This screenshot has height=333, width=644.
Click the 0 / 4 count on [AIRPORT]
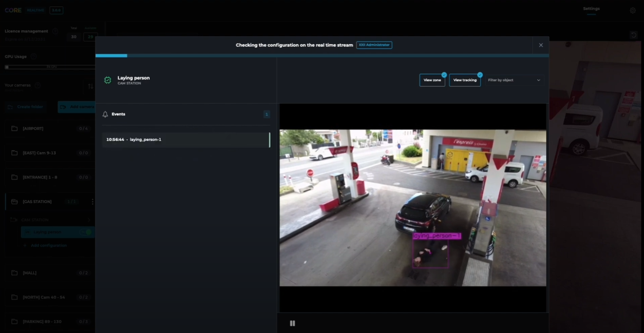pyautogui.click(x=83, y=128)
